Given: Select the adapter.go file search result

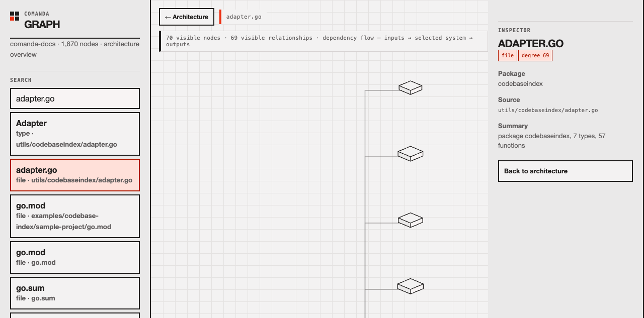Looking at the screenshot, I should click(x=75, y=175).
